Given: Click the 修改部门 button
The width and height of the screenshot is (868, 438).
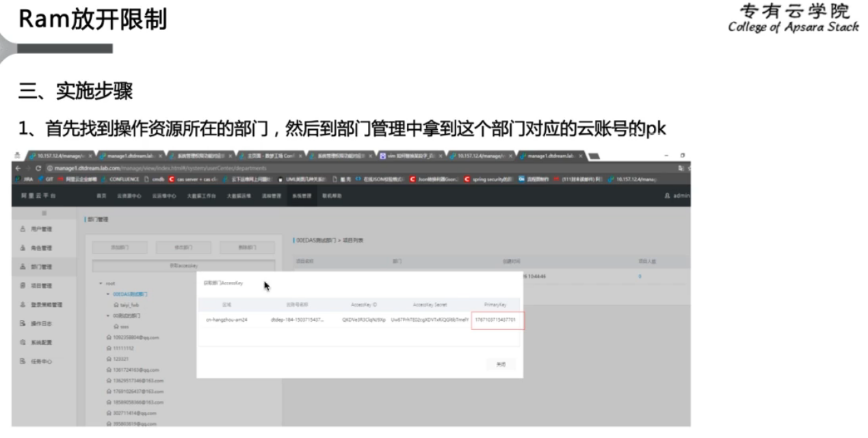Looking at the screenshot, I should point(183,247).
